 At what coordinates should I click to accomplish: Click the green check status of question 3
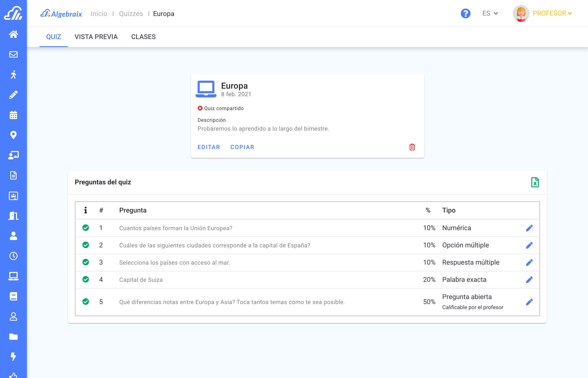pyautogui.click(x=86, y=262)
